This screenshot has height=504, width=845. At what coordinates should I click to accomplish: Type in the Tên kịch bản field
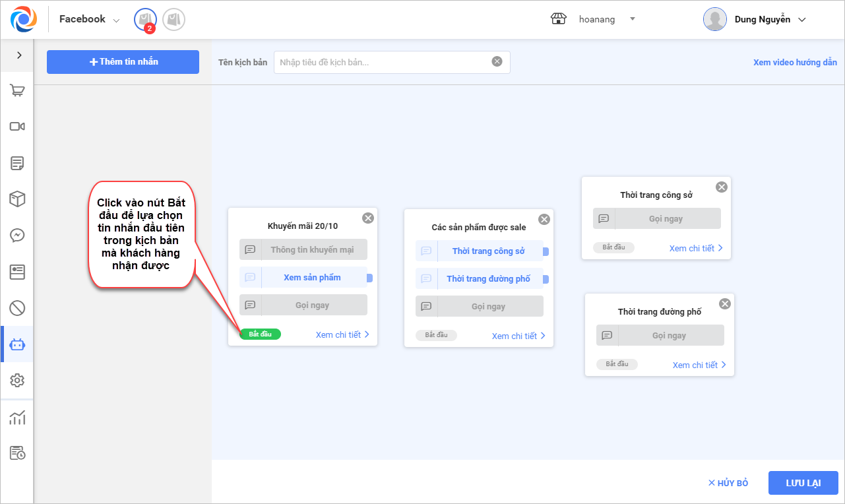(383, 62)
